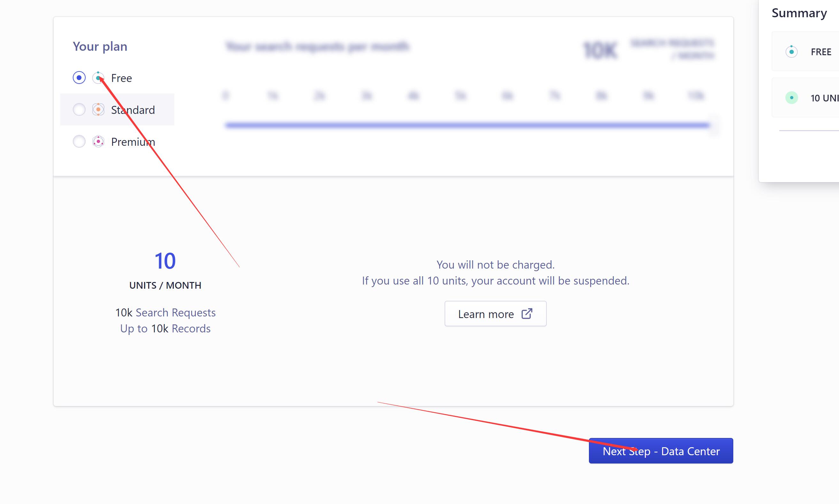
Task: Click the green 10 units icon in Summary
Action: click(x=791, y=98)
